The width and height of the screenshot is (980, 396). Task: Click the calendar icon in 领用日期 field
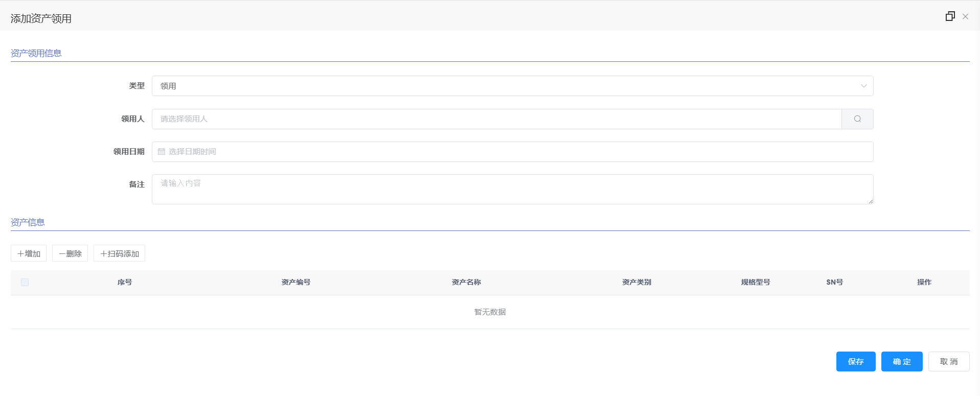pos(162,152)
